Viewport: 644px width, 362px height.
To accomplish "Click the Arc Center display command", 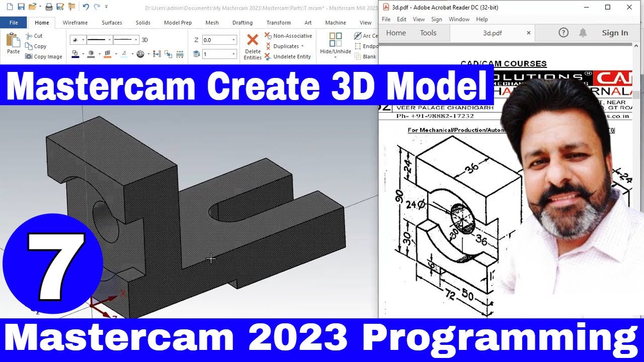I will 366,36.
